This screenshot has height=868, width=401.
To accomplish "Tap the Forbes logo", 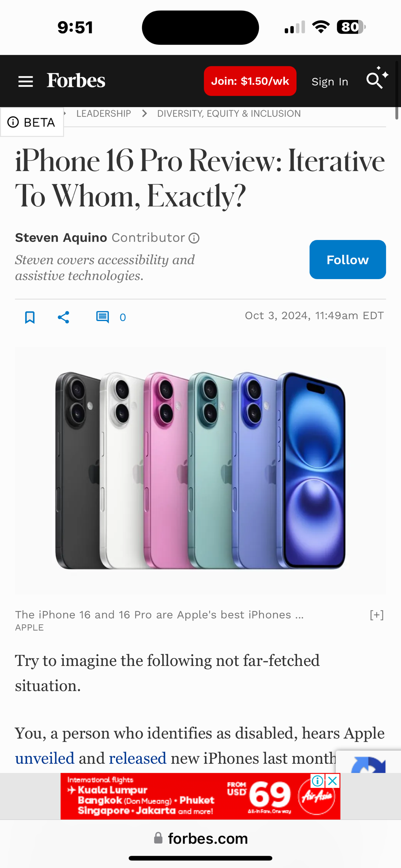I will coord(76,81).
